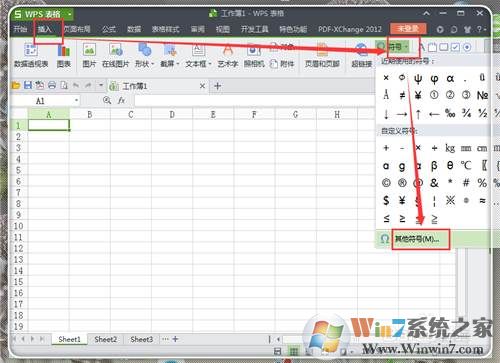Switch to the 开发工具 developer tab
This screenshot has width=500, height=363.
255,29
